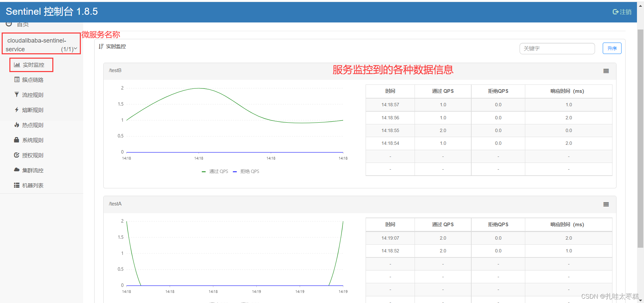Click 时间 header in /testA table
The height and width of the screenshot is (303, 644).
pos(390,225)
